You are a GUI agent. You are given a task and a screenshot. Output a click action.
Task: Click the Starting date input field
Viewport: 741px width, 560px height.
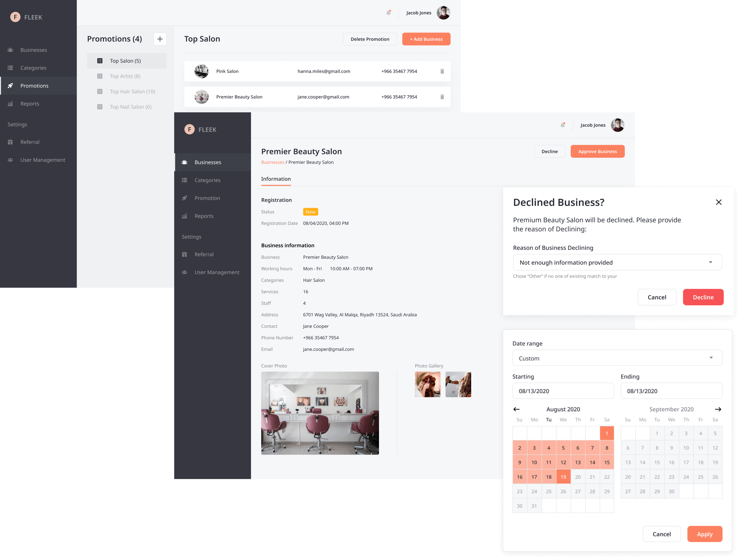tap(562, 391)
